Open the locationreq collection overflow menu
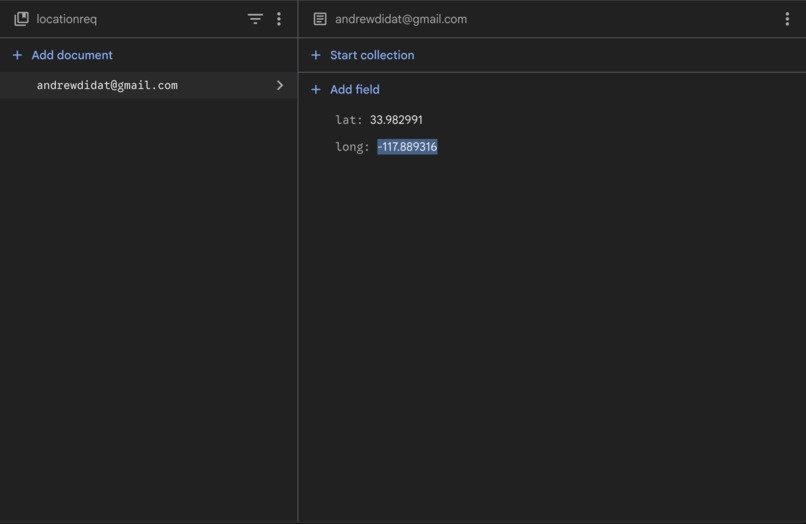806x524 pixels. point(279,19)
